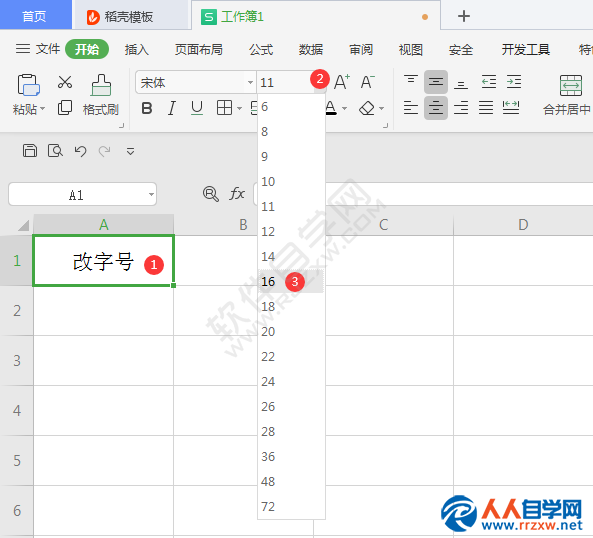Image resolution: width=593 pixels, height=538 pixels.
Task: Open the Paste dropdown arrow
Action: 42,109
